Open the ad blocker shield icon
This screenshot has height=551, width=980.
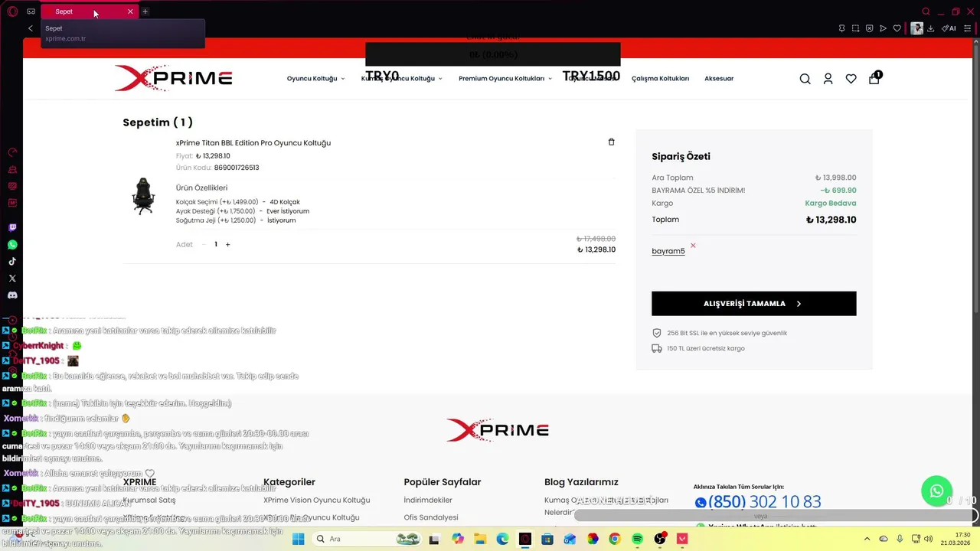tap(870, 28)
